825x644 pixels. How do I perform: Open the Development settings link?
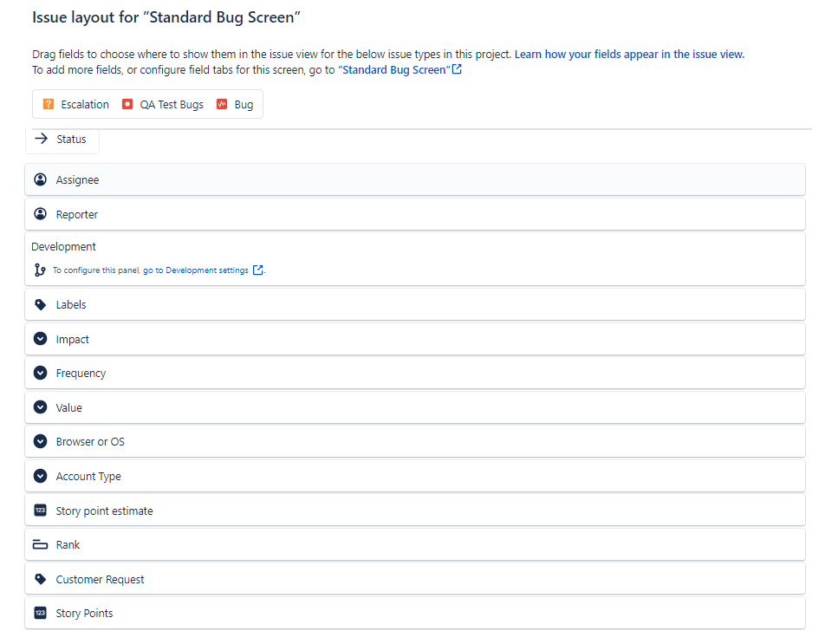[196, 270]
